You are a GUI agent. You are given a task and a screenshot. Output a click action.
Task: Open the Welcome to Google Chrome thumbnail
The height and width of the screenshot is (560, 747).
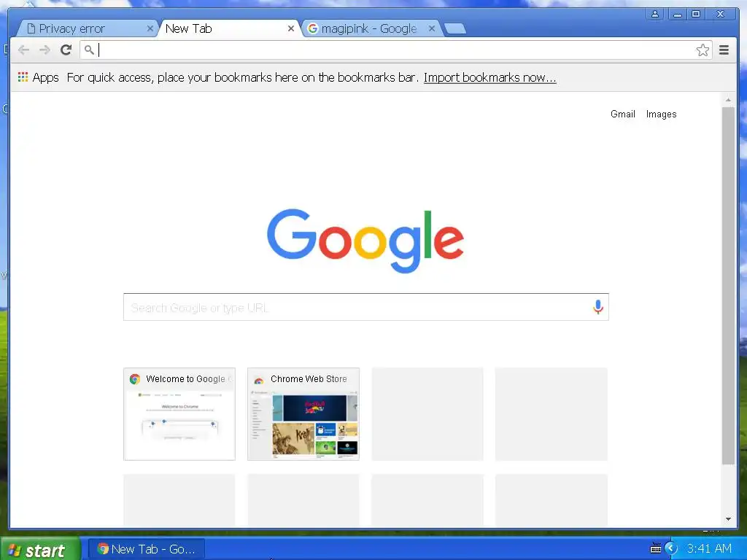(x=179, y=414)
